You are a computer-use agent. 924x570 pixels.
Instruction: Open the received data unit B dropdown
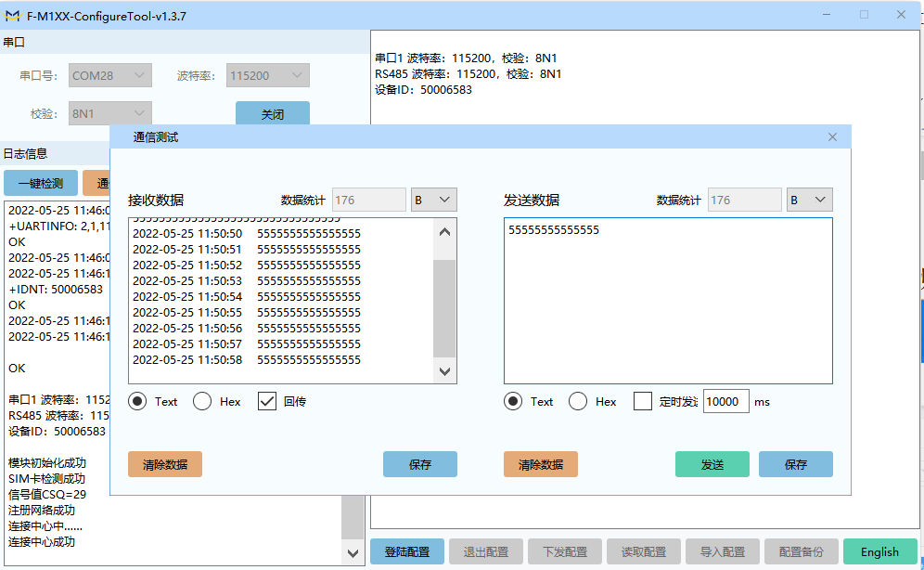pyautogui.click(x=434, y=200)
